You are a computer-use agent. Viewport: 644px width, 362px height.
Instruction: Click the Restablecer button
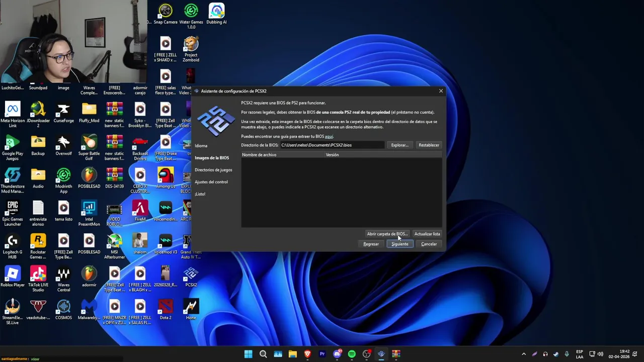click(x=429, y=145)
